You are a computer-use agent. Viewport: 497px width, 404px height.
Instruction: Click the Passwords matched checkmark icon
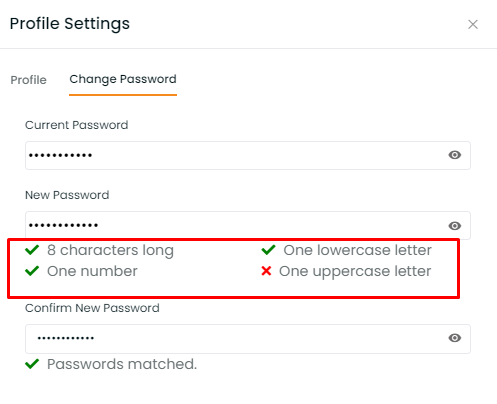coord(32,364)
